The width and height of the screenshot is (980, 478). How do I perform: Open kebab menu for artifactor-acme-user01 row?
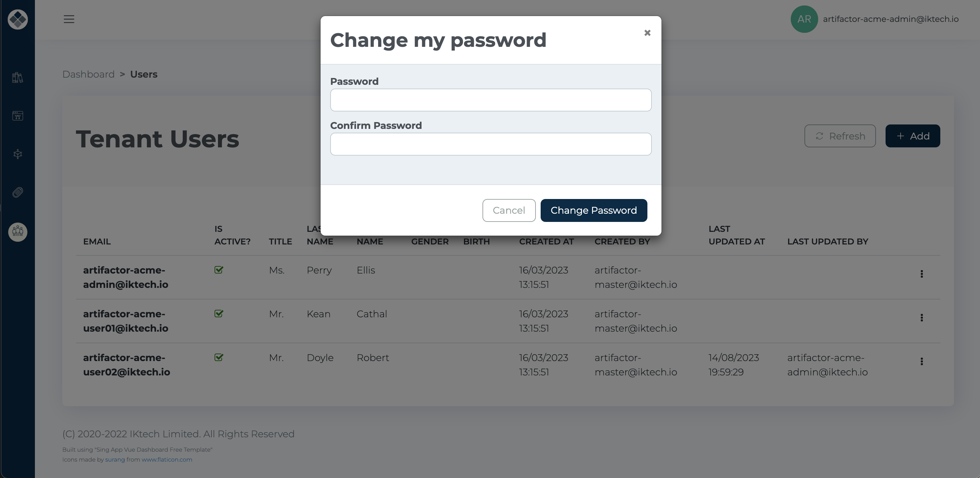pos(922,317)
